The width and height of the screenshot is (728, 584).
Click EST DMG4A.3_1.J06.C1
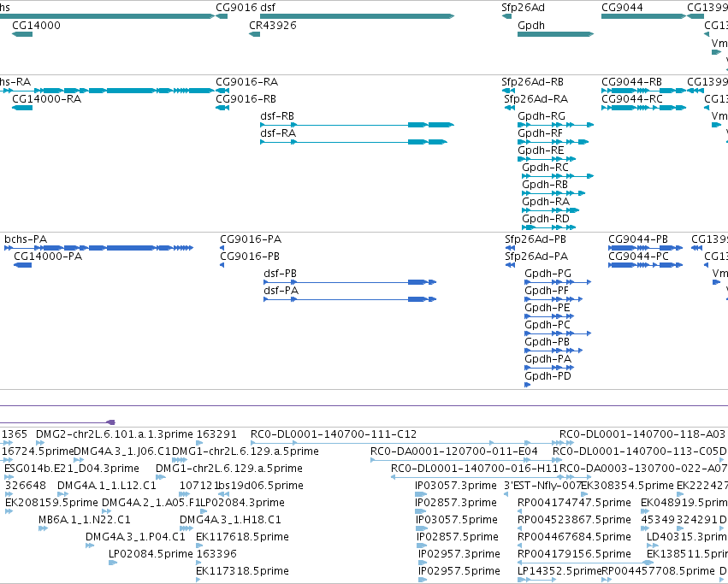(122, 451)
